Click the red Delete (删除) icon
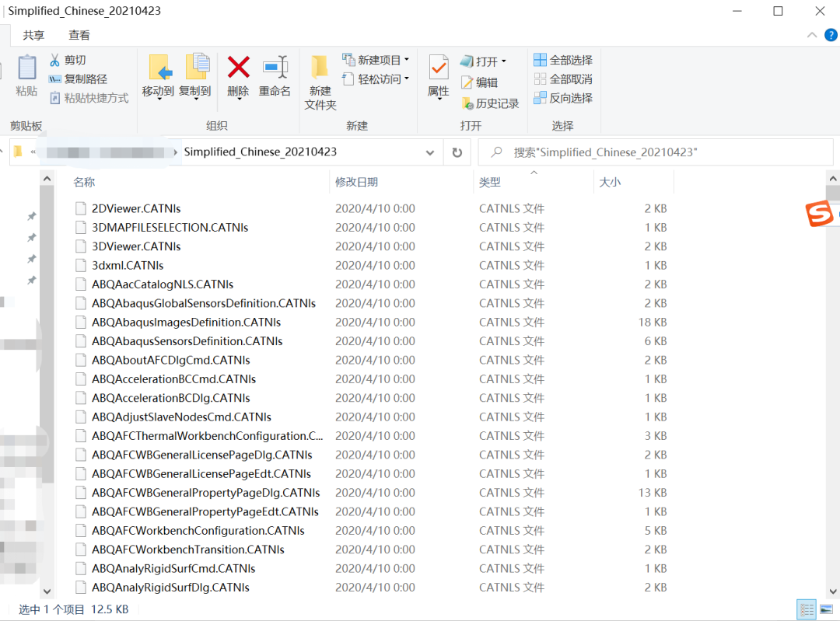This screenshot has width=840, height=621. pyautogui.click(x=238, y=68)
